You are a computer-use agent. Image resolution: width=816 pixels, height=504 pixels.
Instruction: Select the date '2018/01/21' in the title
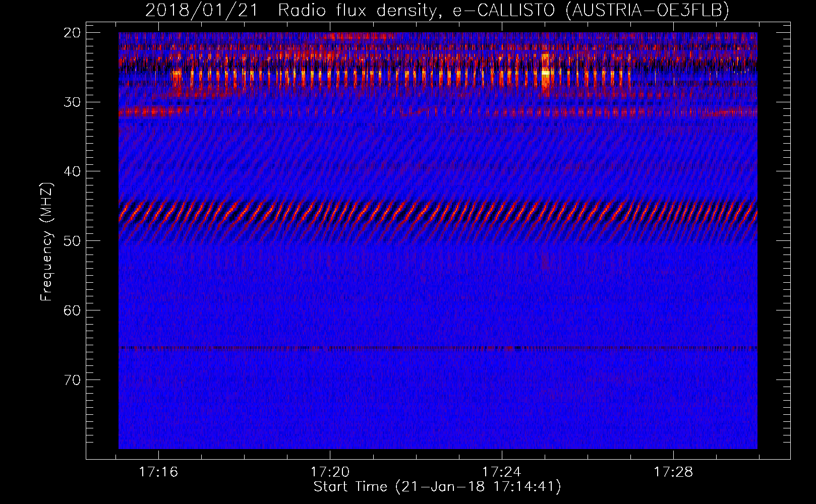coord(201,10)
